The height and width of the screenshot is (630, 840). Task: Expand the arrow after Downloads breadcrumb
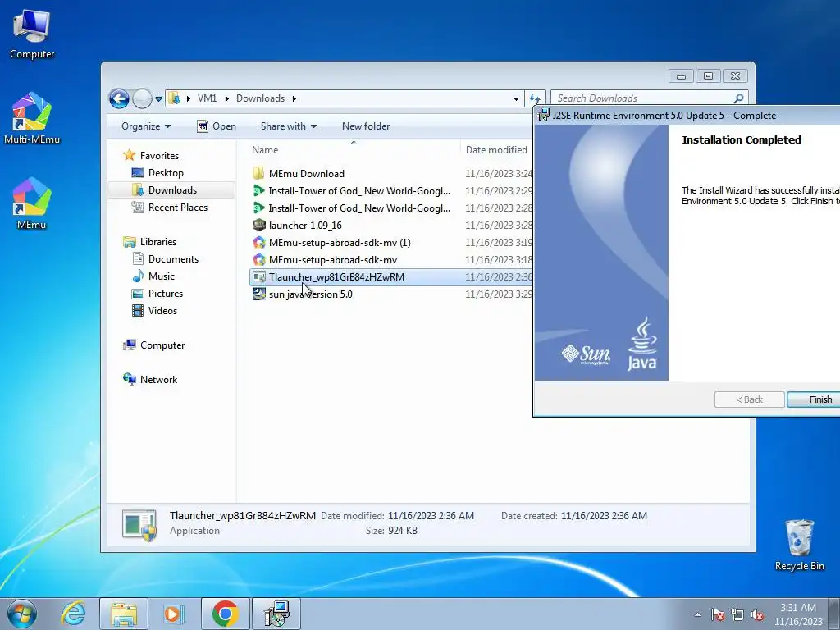tap(294, 98)
